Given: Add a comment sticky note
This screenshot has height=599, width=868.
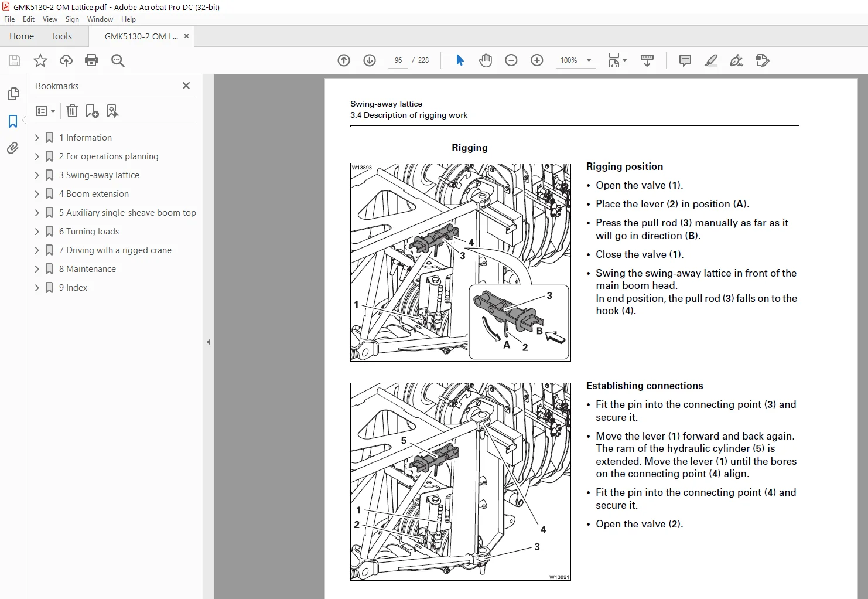Looking at the screenshot, I should [685, 60].
